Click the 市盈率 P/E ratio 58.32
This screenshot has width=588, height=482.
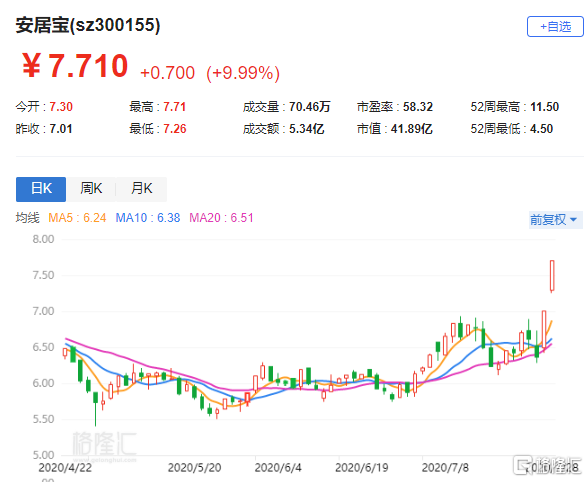click(418, 107)
